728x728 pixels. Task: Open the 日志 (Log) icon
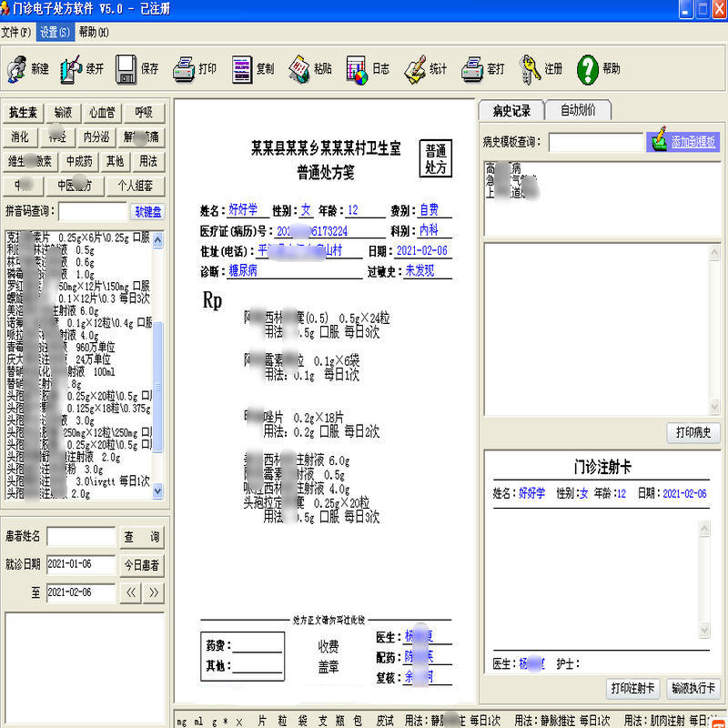pos(358,68)
